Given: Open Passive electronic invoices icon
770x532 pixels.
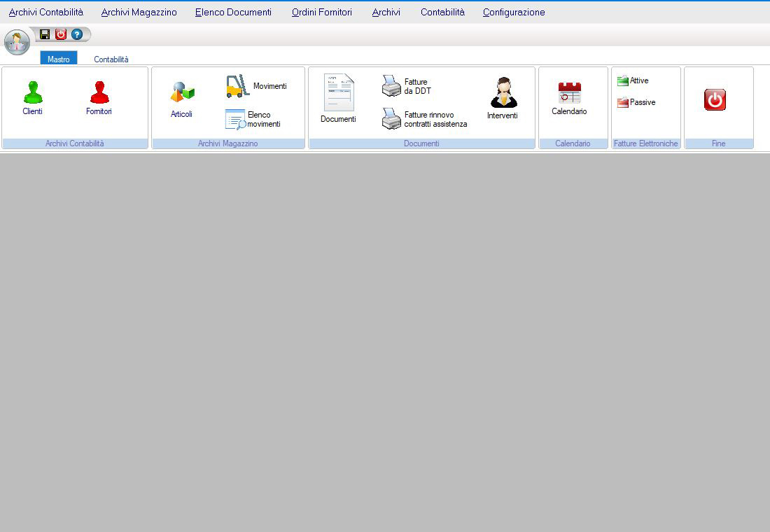Looking at the screenshot, I should (x=623, y=102).
